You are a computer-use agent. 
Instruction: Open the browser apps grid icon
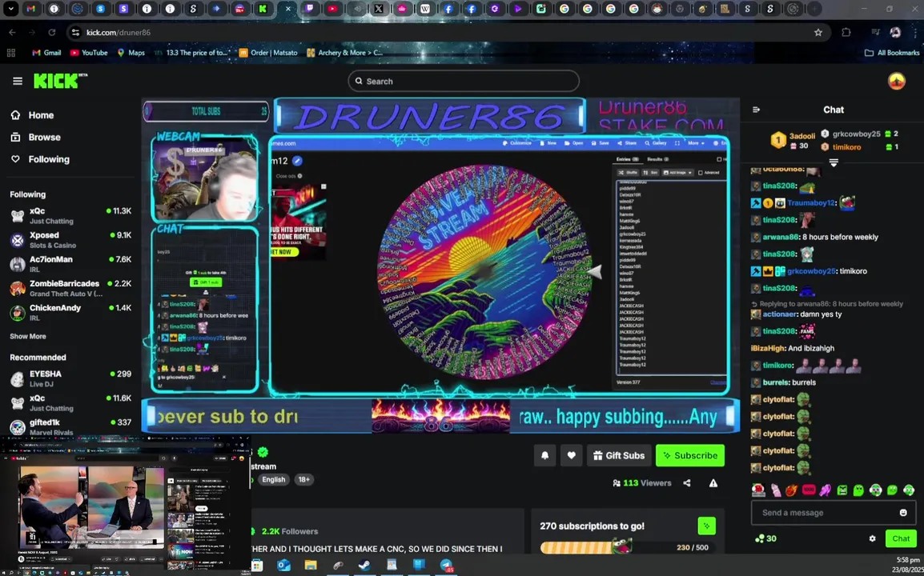coord(10,53)
